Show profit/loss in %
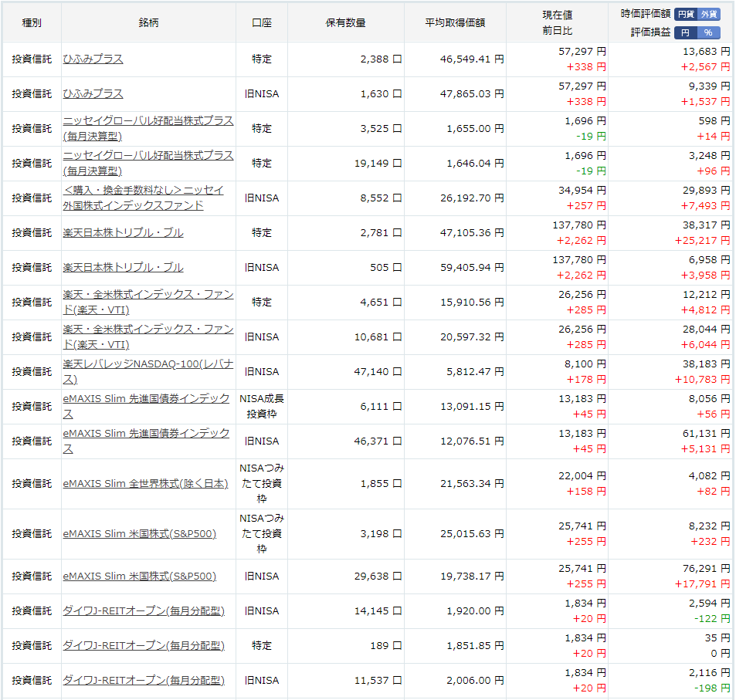Viewport: 736px width, 700px height. click(x=709, y=32)
